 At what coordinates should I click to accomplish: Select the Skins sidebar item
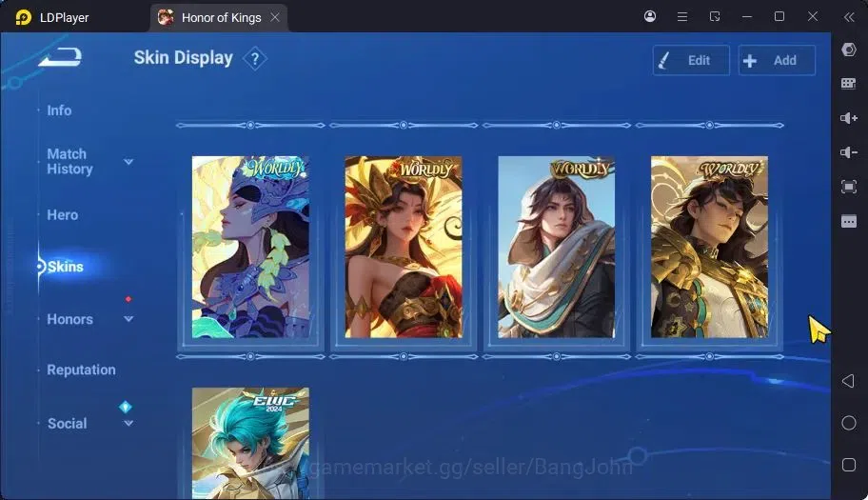[x=66, y=267]
